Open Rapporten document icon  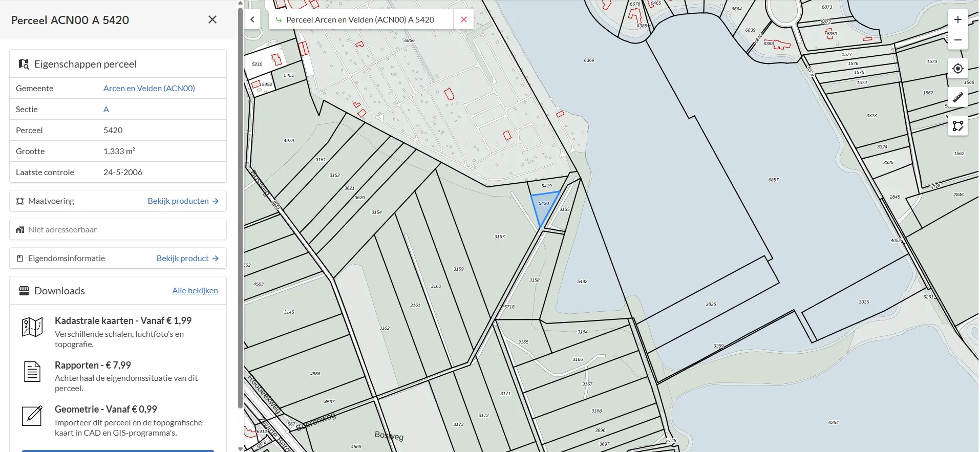[32, 371]
